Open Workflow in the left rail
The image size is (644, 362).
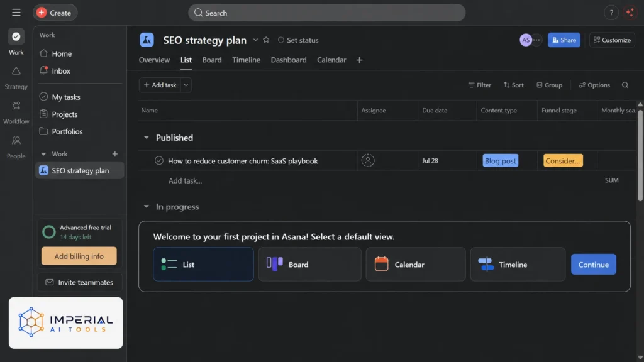point(16,112)
